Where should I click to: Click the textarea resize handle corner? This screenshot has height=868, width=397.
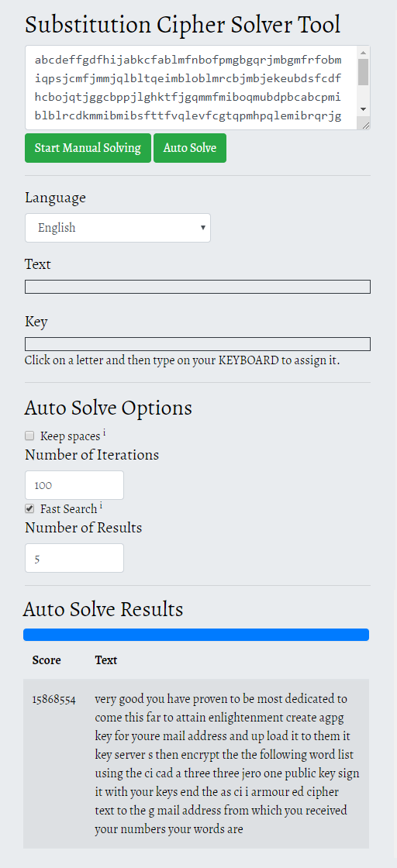(x=365, y=125)
